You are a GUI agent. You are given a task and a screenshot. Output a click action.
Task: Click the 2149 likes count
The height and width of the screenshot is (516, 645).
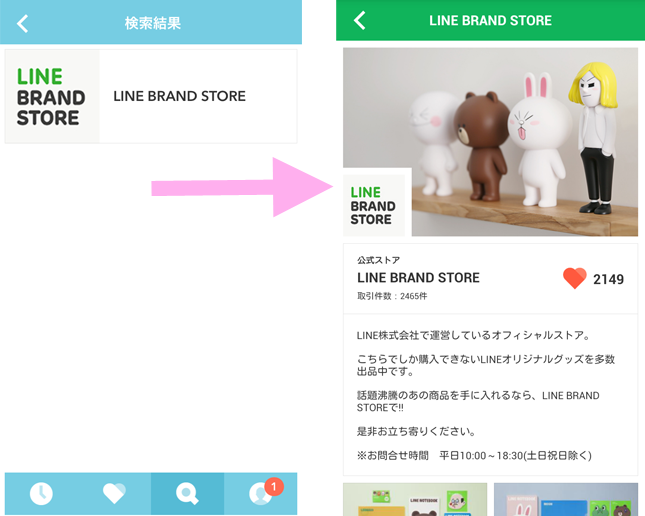pyautogui.click(x=608, y=279)
